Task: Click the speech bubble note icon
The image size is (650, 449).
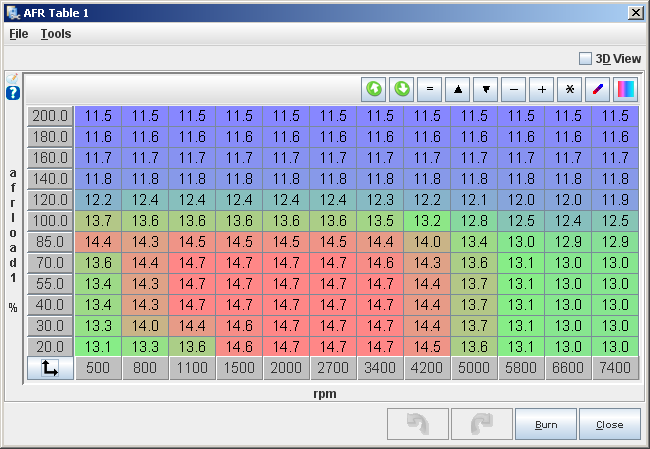Action: (13, 78)
